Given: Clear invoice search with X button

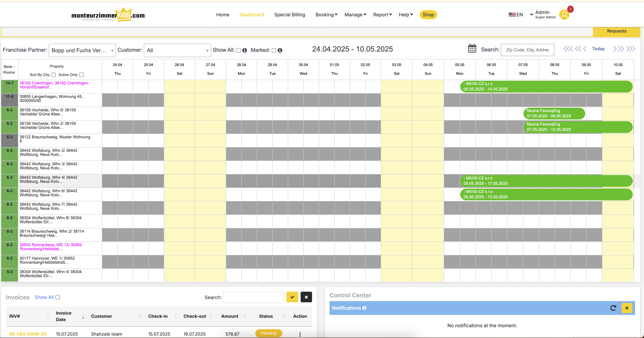Looking at the screenshot, I should click(x=306, y=297).
